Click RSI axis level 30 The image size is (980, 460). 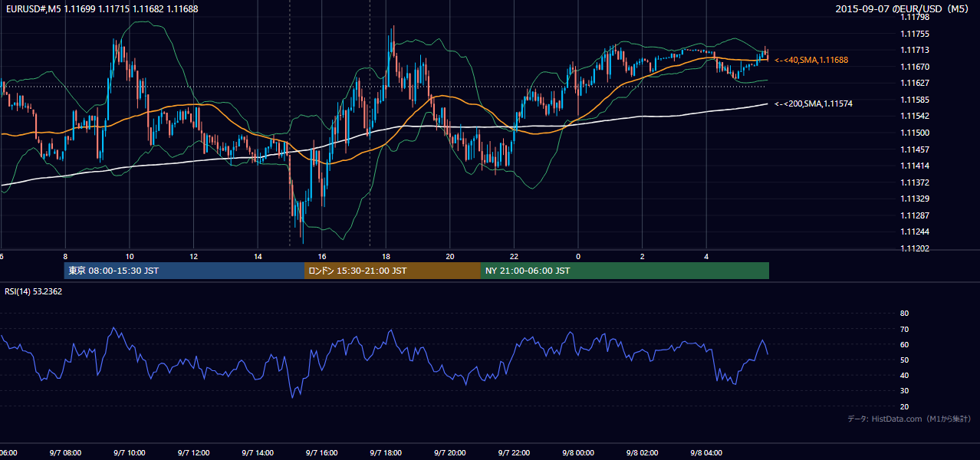click(x=904, y=391)
